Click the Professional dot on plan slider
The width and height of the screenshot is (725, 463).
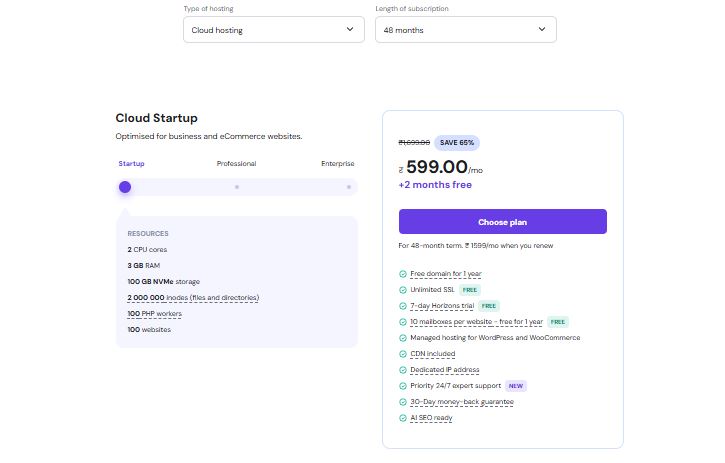237,187
